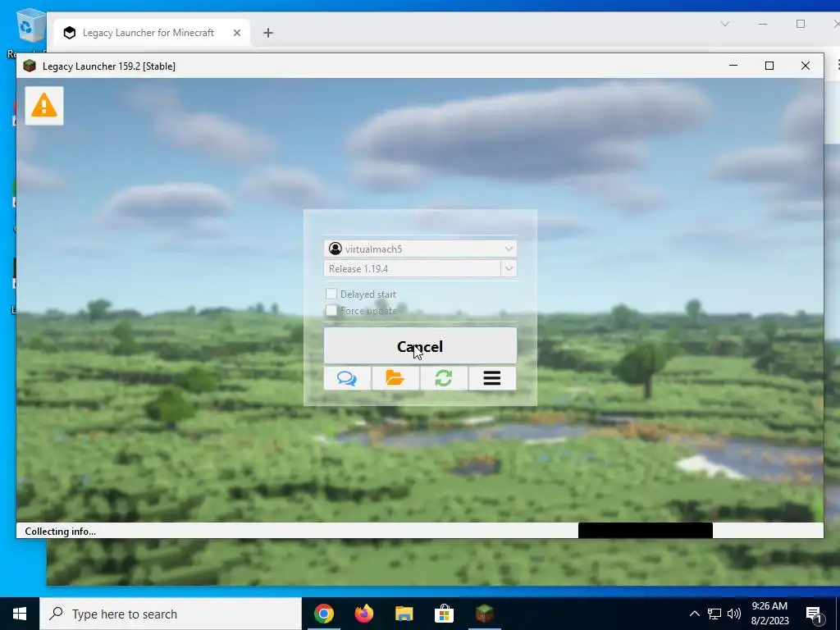This screenshot has height=630, width=840.
Task: Click the Release 1.19.4 version text
Action: (x=358, y=268)
